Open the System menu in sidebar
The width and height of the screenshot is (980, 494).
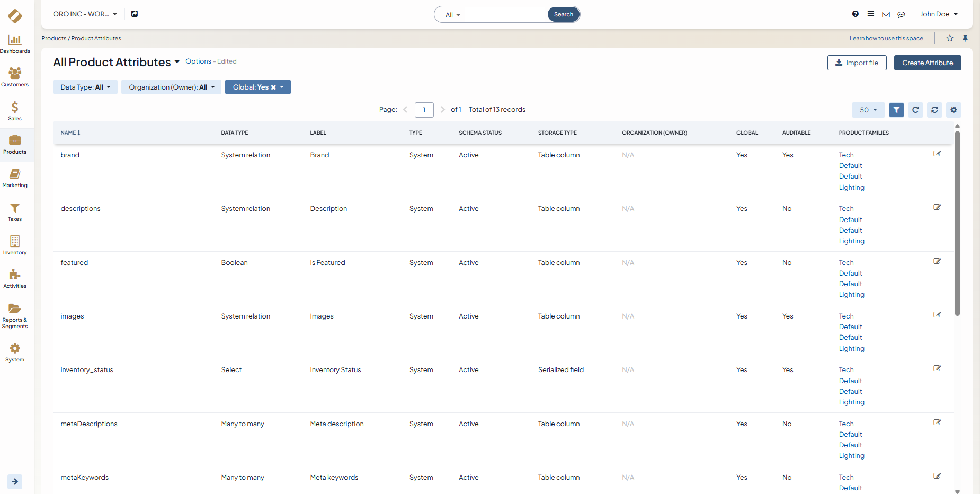(15, 352)
